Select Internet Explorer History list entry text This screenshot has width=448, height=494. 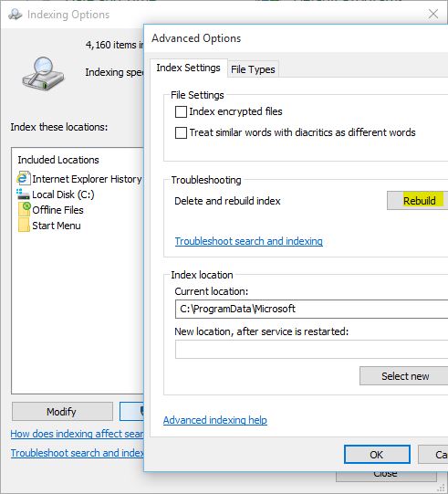tap(87, 179)
